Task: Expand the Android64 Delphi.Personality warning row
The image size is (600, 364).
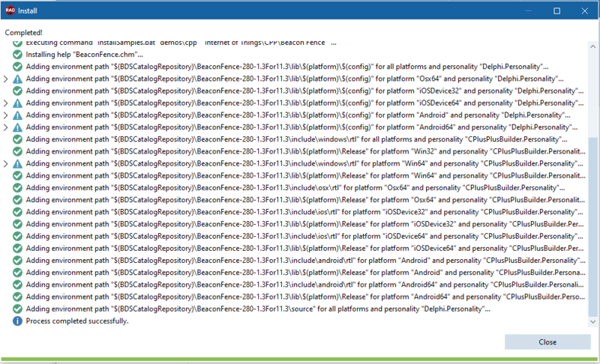Action: click(5, 127)
